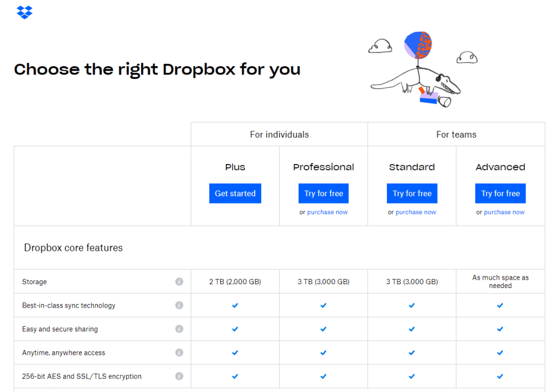The height and width of the screenshot is (392, 556).
Task: Click Try for free under Professional
Action: click(x=324, y=193)
